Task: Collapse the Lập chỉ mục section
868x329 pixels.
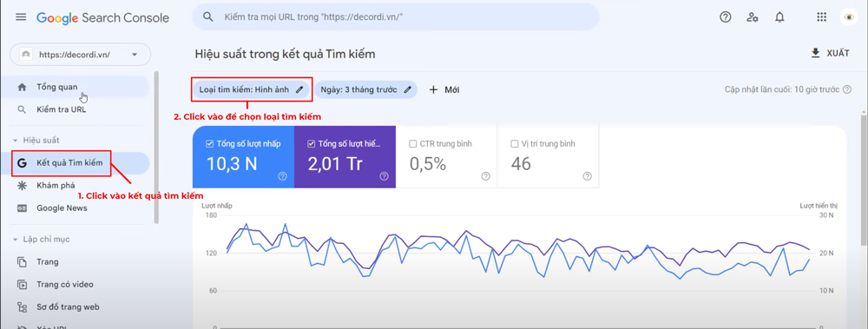Action: (x=16, y=240)
